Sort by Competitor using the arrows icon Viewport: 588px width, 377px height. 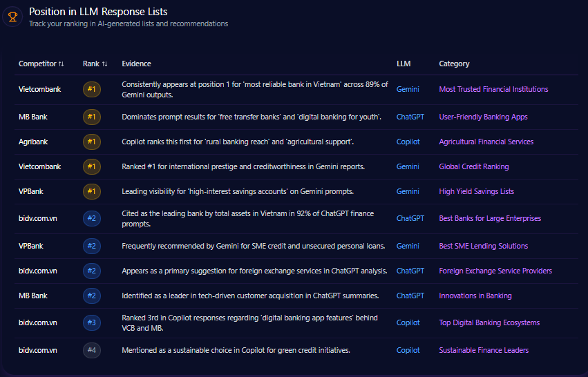[61, 64]
